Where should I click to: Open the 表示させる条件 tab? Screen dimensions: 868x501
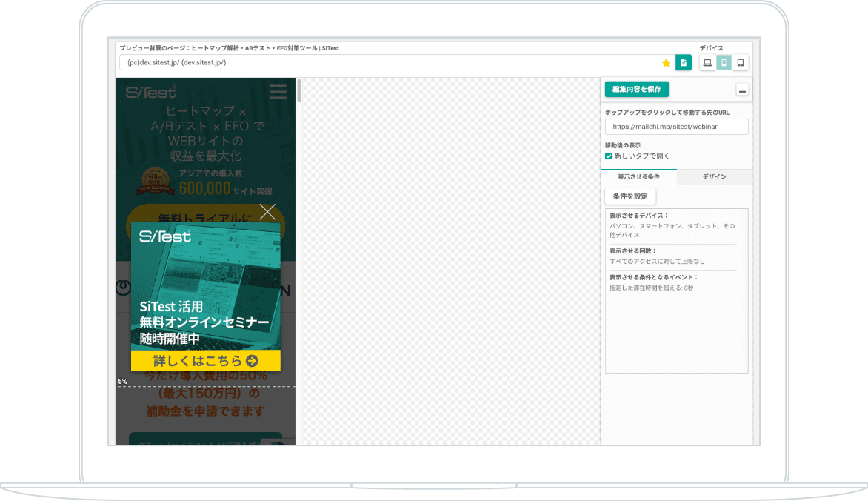tap(638, 177)
